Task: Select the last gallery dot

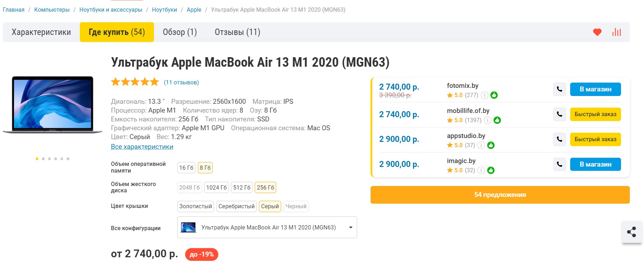Action: [68, 159]
